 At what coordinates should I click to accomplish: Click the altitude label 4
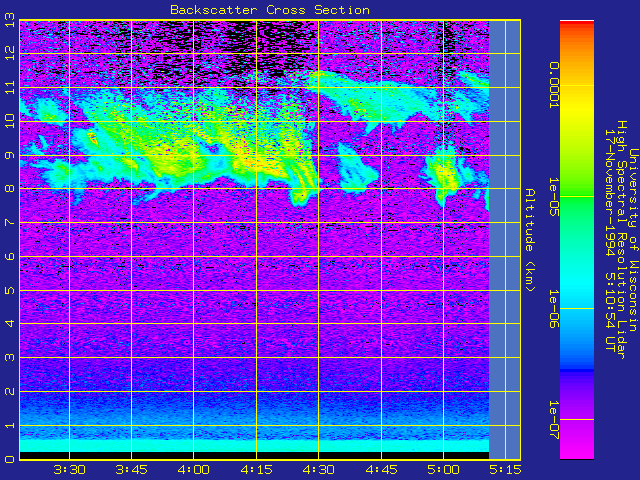pyautogui.click(x=10, y=323)
